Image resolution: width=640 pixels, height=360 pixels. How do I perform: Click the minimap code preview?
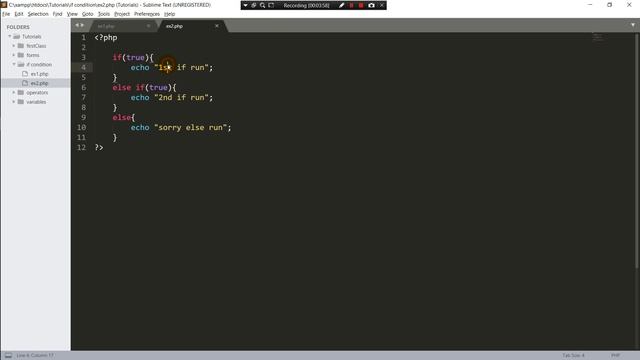(598, 38)
